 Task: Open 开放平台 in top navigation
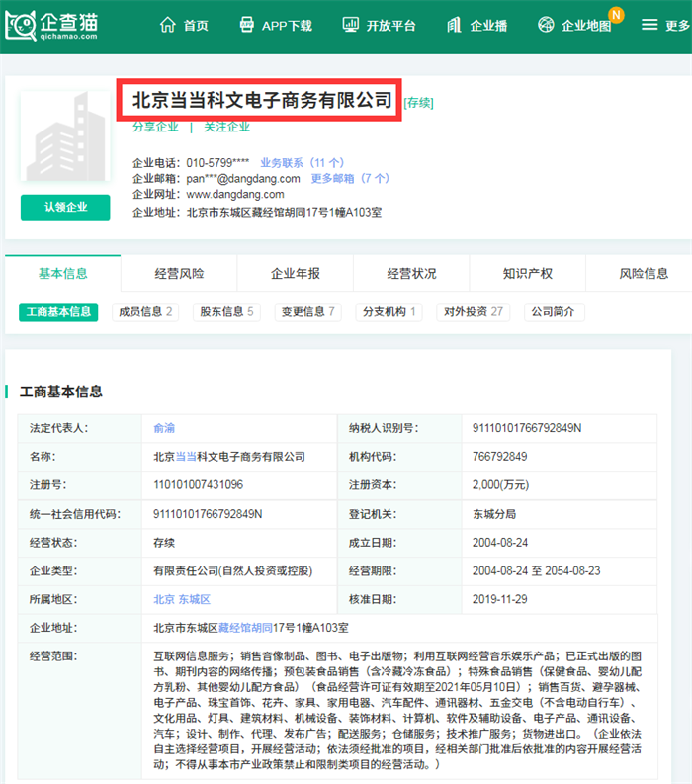click(391, 26)
